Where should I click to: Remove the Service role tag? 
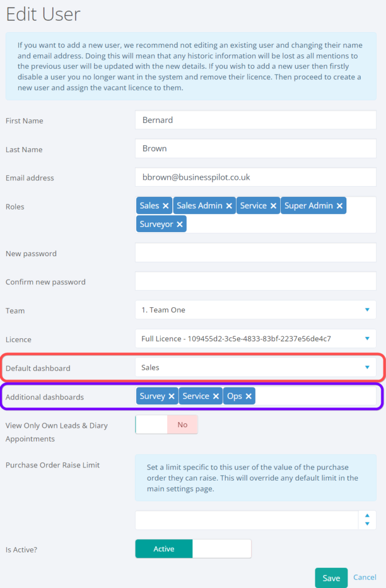pos(273,206)
